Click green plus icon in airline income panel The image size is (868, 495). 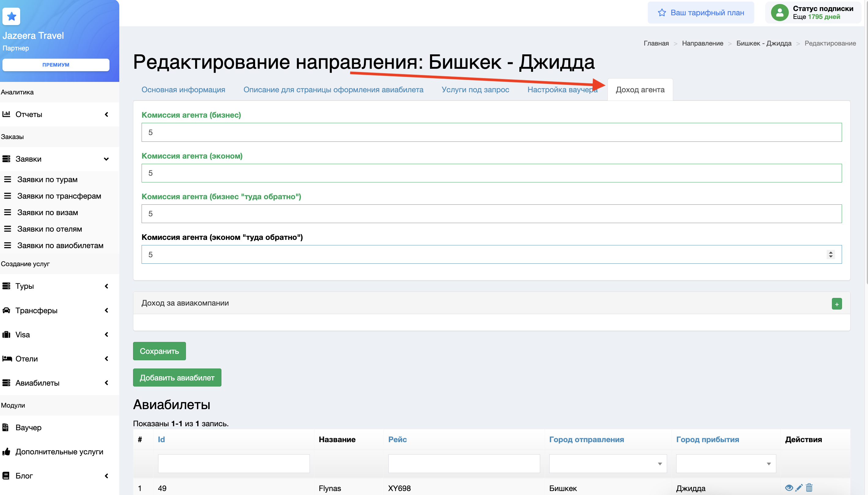pyautogui.click(x=836, y=304)
